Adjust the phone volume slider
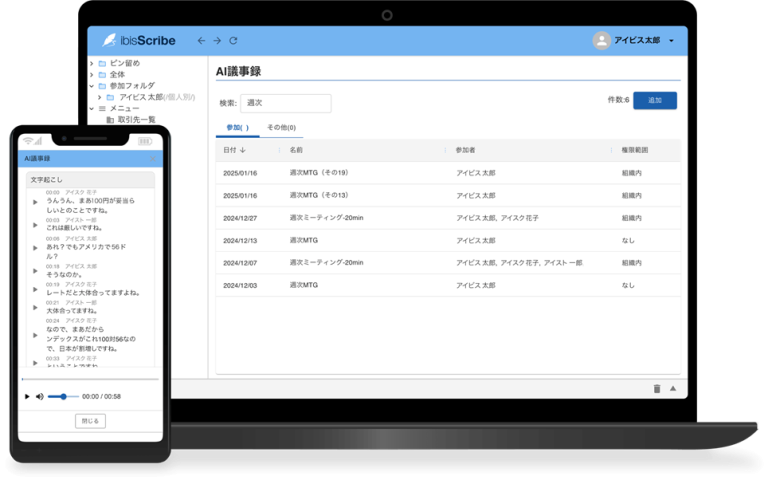Viewport: 768px width, 480px height. (x=62, y=397)
